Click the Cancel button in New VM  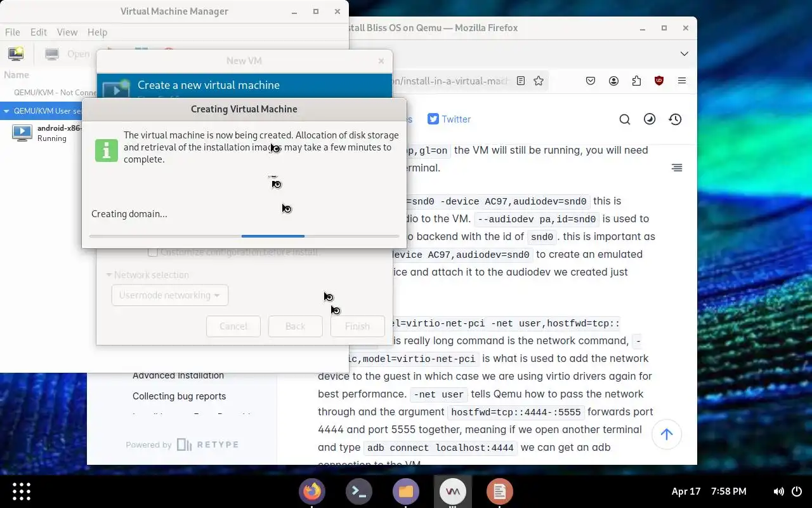point(233,326)
